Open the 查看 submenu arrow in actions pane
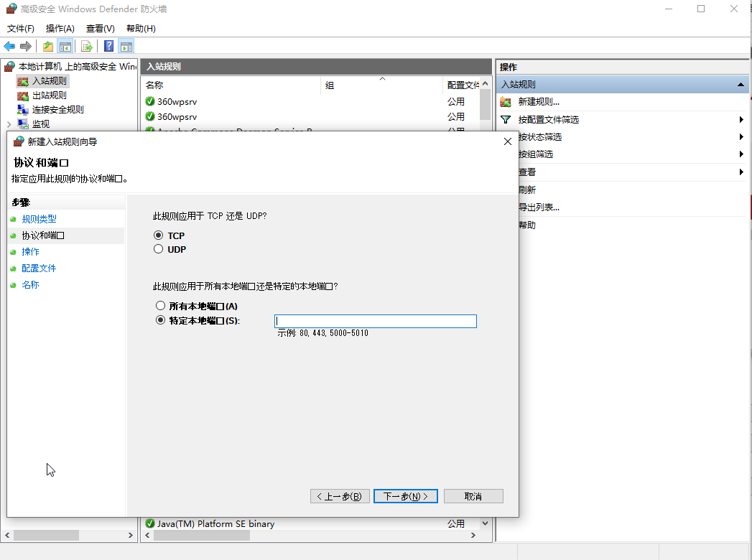 pos(741,172)
